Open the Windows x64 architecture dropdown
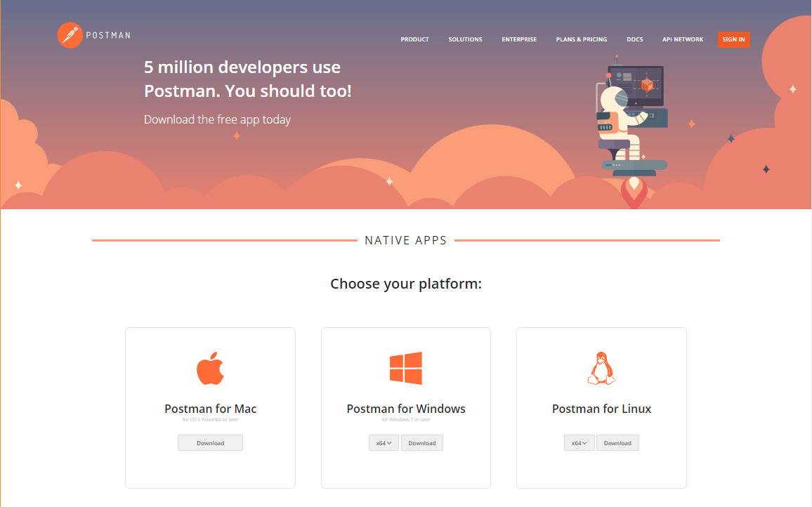This screenshot has height=507, width=812. [384, 443]
